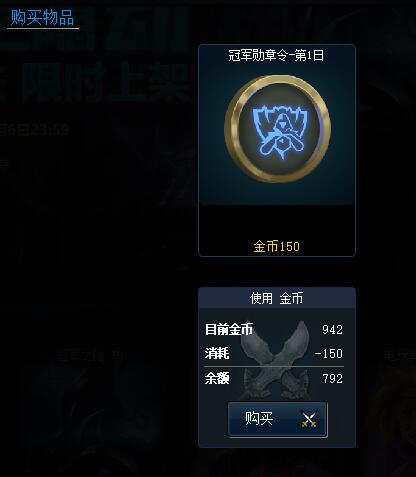Open the 购买物品 tab heading
Image resolution: width=416 pixels, height=477 pixels.
(42, 17)
